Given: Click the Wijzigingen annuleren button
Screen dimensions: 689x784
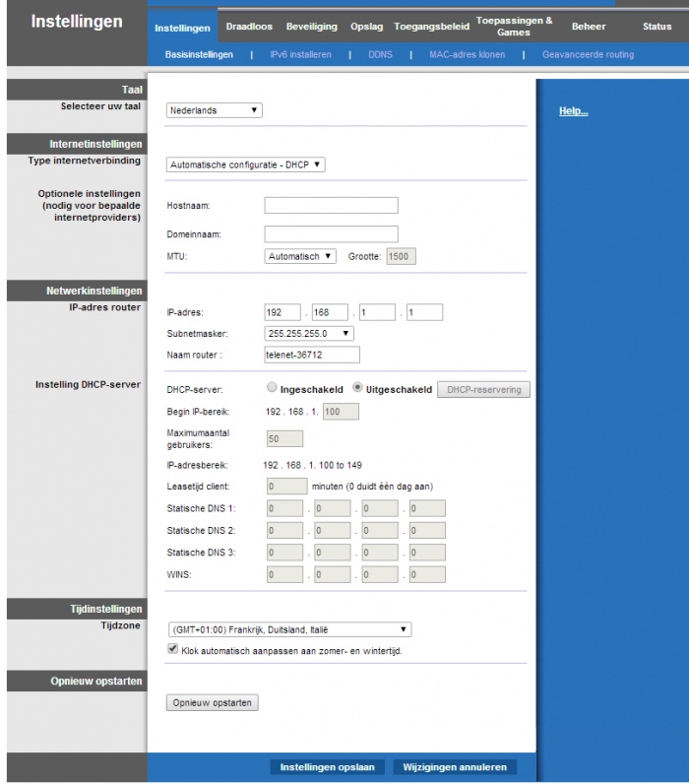Looking at the screenshot, I should click(x=454, y=767).
